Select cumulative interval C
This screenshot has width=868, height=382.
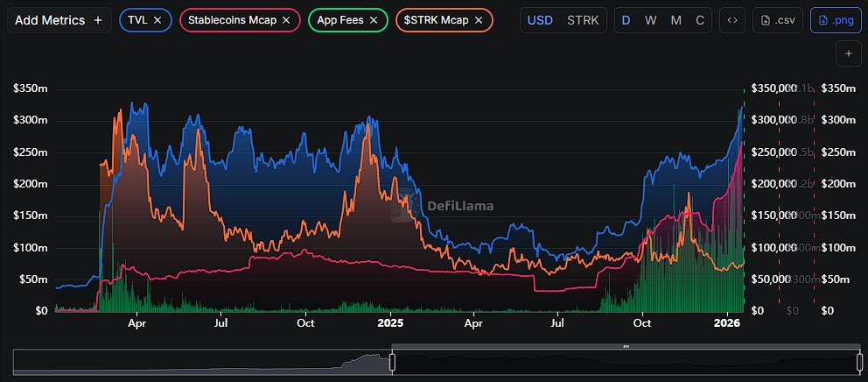click(x=700, y=20)
